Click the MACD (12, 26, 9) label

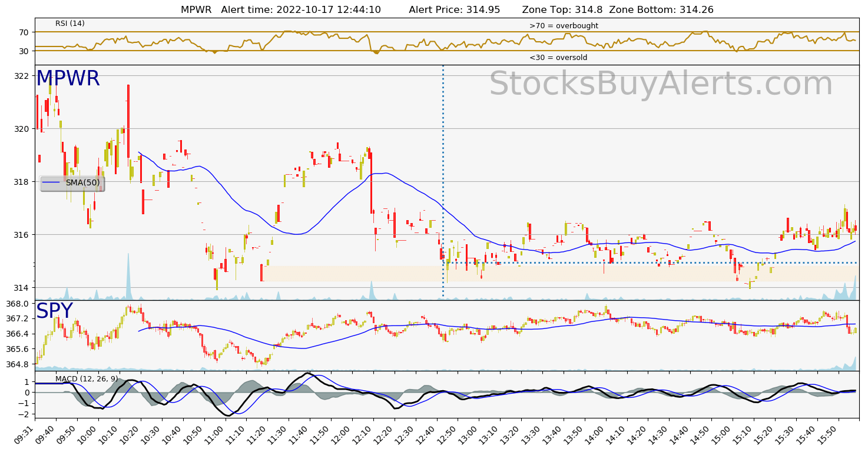pyautogui.click(x=87, y=378)
